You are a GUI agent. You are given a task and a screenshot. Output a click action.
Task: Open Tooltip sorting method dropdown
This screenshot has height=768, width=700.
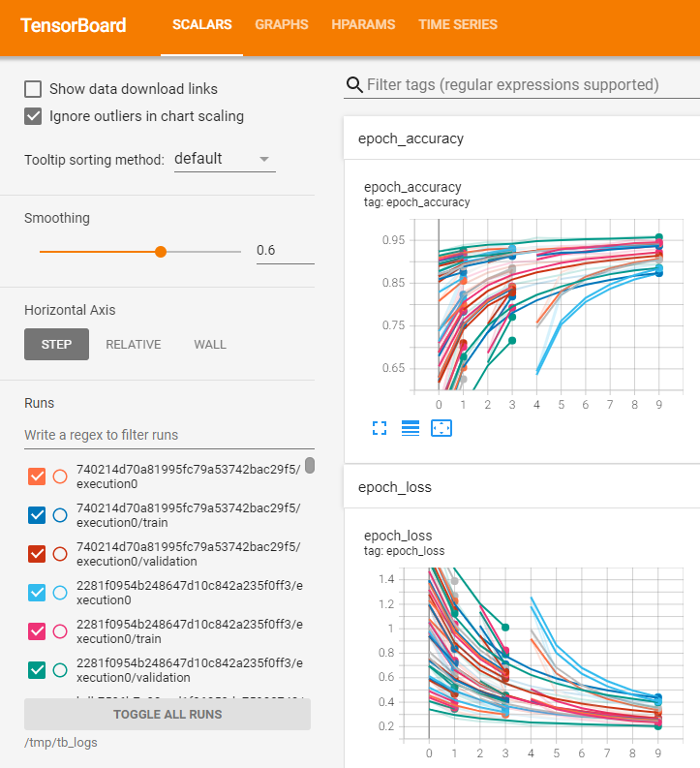click(225, 159)
